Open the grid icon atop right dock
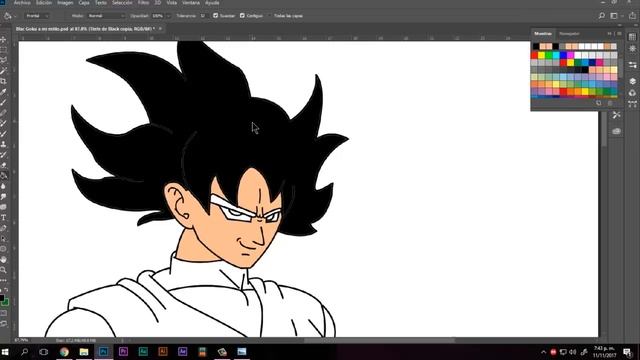 (632, 37)
